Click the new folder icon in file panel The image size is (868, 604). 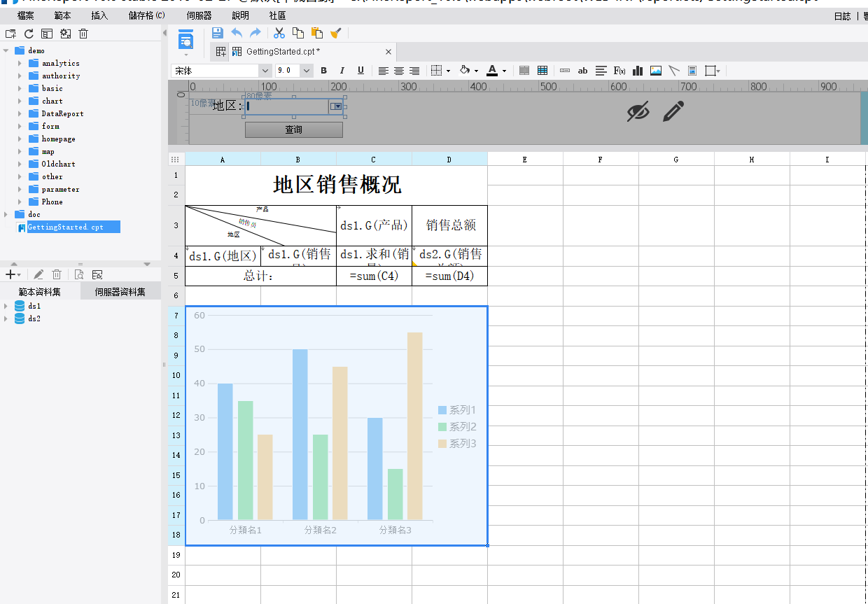(x=10, y=34)
